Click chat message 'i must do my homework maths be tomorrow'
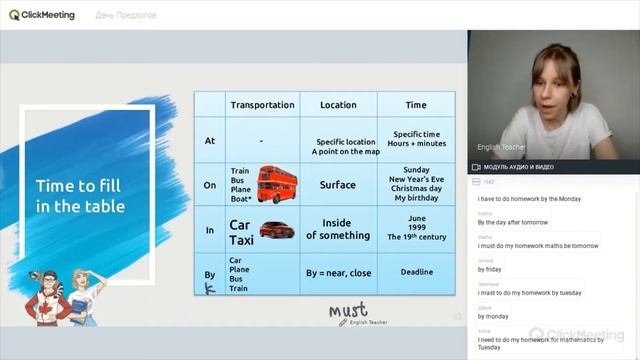 [538, 246]
